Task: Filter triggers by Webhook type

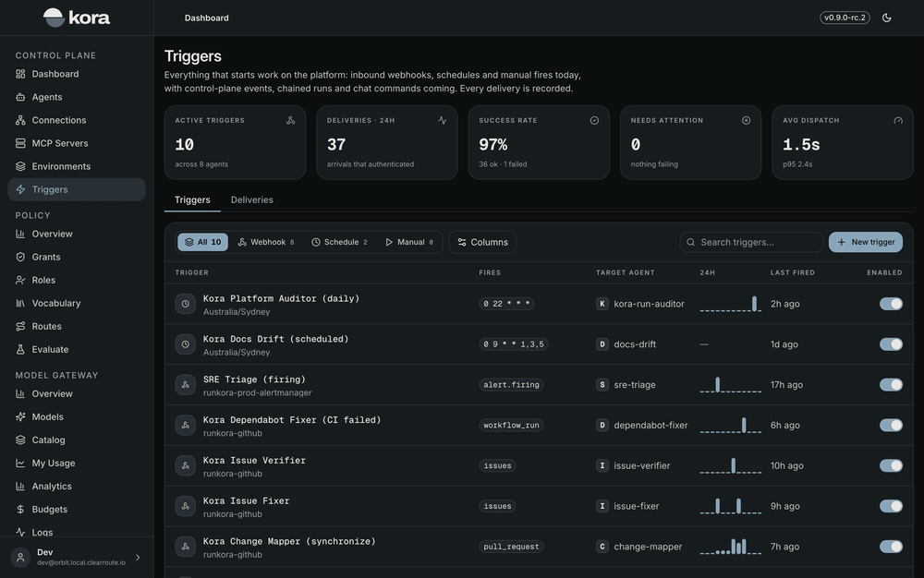Action: [266, 242]
